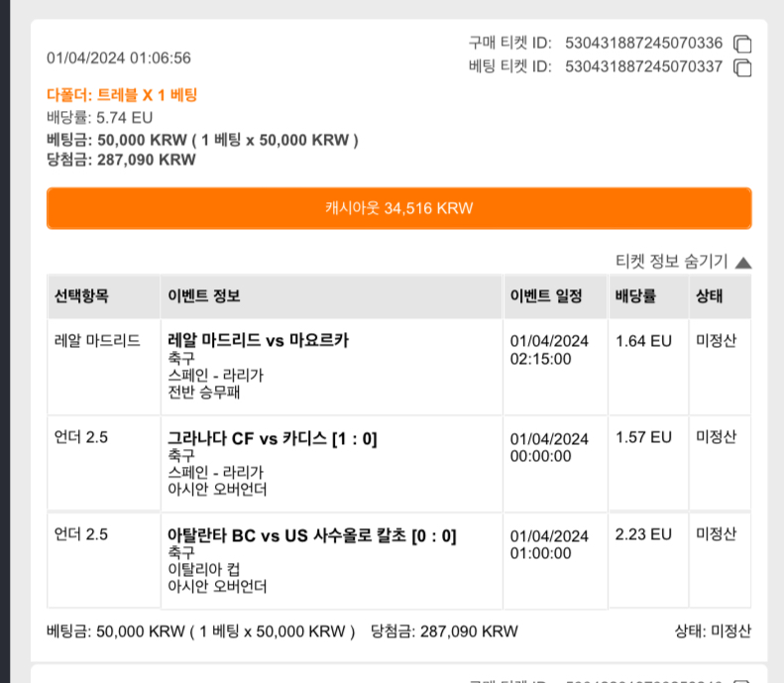This screenshot has width=784, height=683.
Task: Copy the purchase ticket ID ending in 336
Action: (742, 44)
